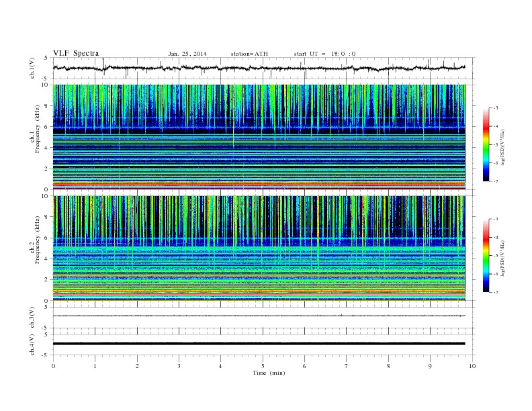
Task: Click the ch.3 flat trace plot
Action: pyautogui.click(x=264, y=318)
